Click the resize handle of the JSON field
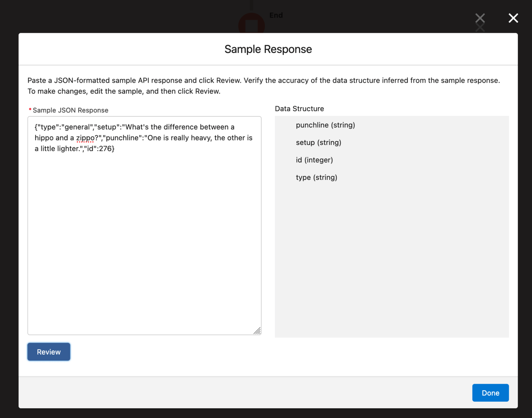Image resolution: width=532 pixels, height=418 pixels. point(257,331)
